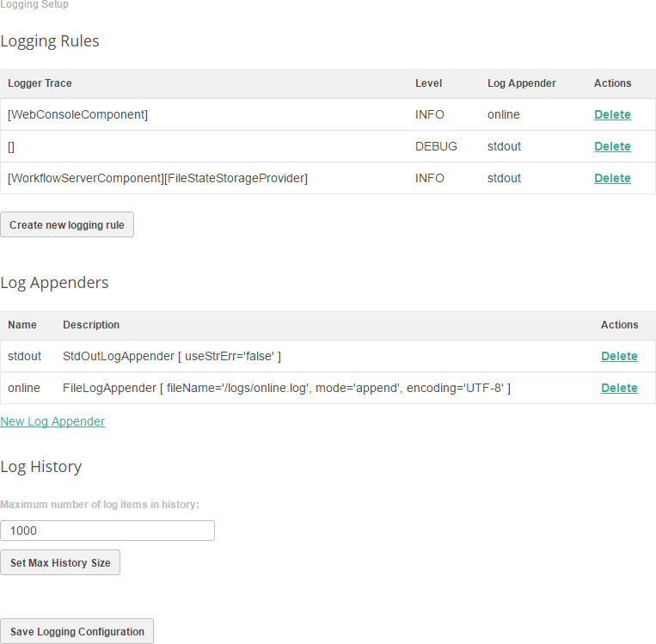The image size is (656, 644).
Task: Click the Log Appender column header
Action: (x=521, y=83)
